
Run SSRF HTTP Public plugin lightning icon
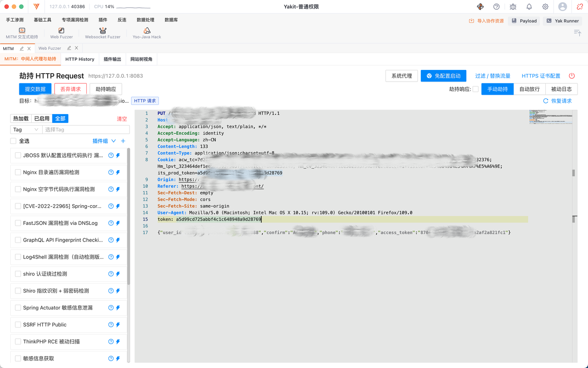118,325
